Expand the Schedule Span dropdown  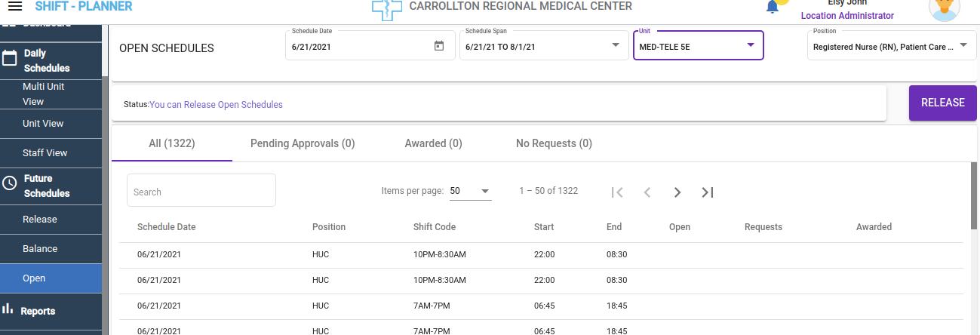point(615,45)
